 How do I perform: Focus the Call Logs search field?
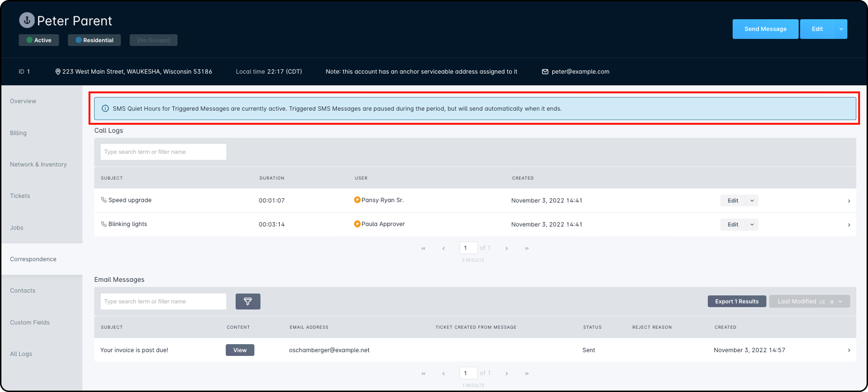[x=163, y=152]
